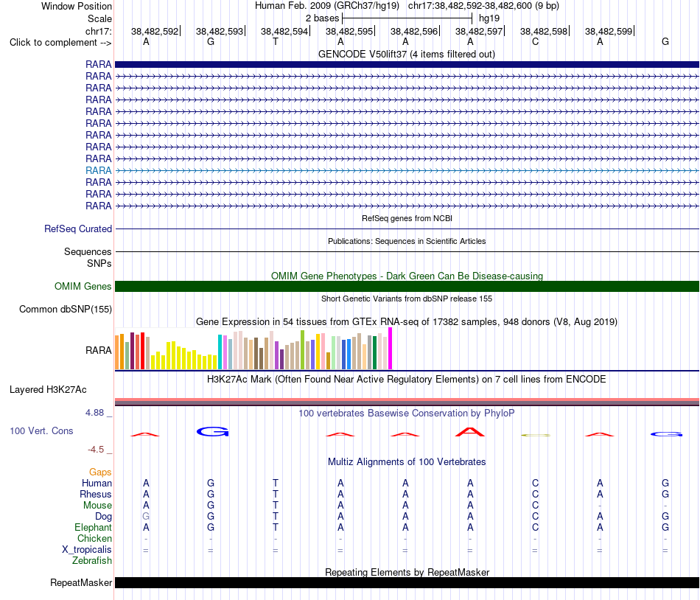Click the pink H3K27Ac signal bar

point(407,400)
